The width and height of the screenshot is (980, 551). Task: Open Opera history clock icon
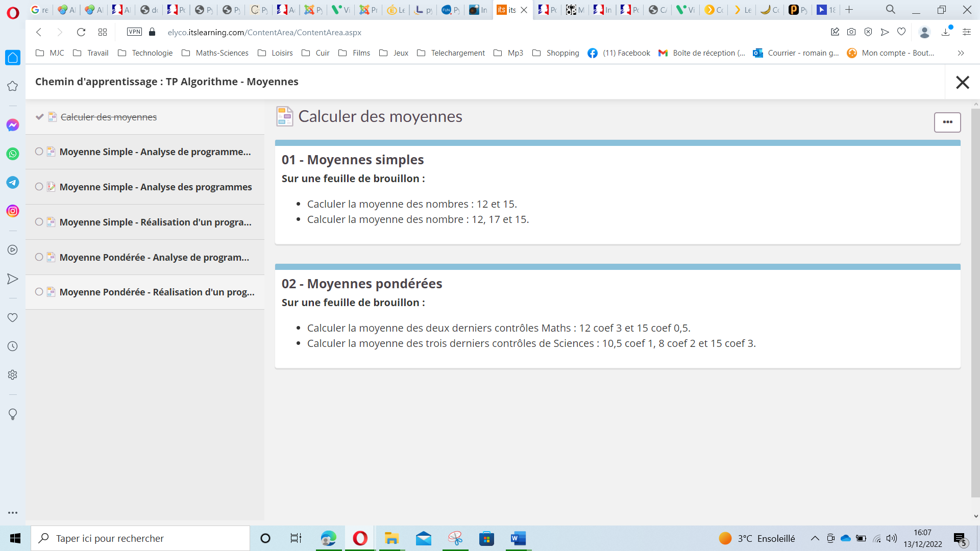tap(13, 346)
